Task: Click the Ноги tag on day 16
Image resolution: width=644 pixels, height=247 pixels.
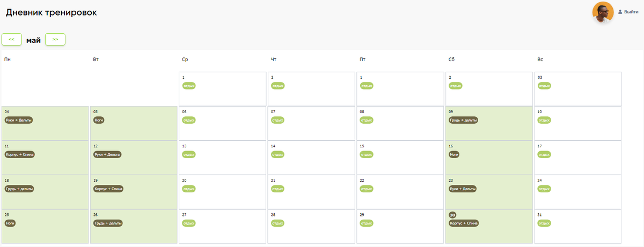Action: [454, 154]
